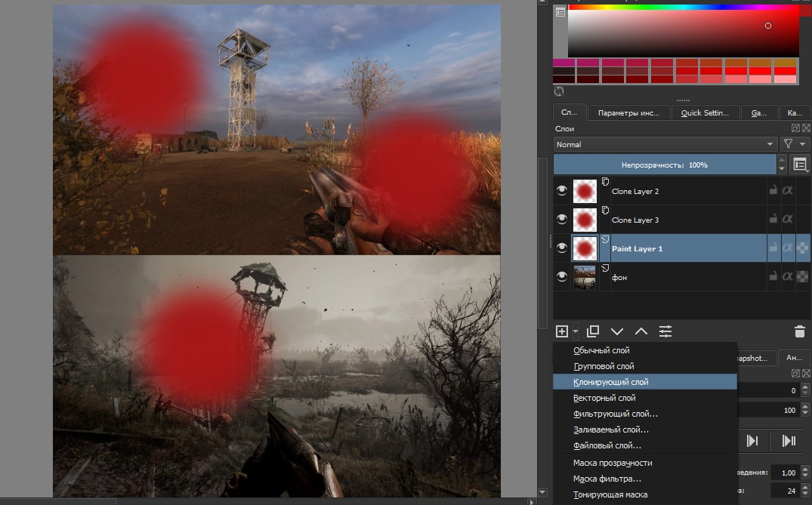Open layer properties sliders icon
This screenshot has width=812, height=505.
[665, 331]
